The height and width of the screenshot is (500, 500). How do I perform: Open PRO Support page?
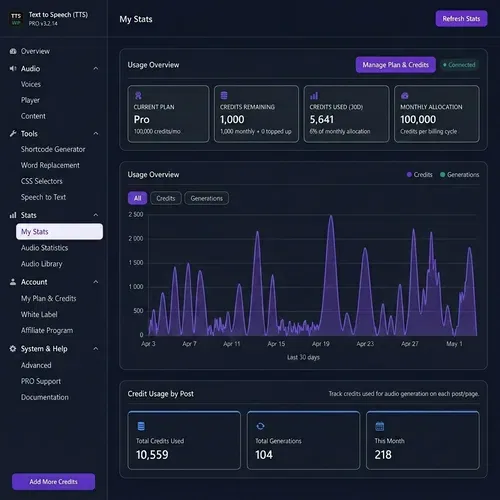[41, 381]
